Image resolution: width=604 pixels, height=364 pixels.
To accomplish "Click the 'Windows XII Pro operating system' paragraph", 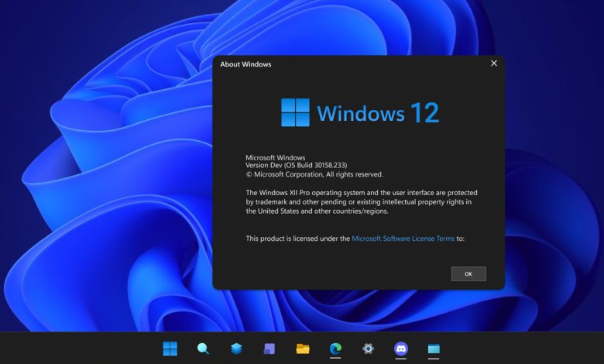I will coord(362,202).
